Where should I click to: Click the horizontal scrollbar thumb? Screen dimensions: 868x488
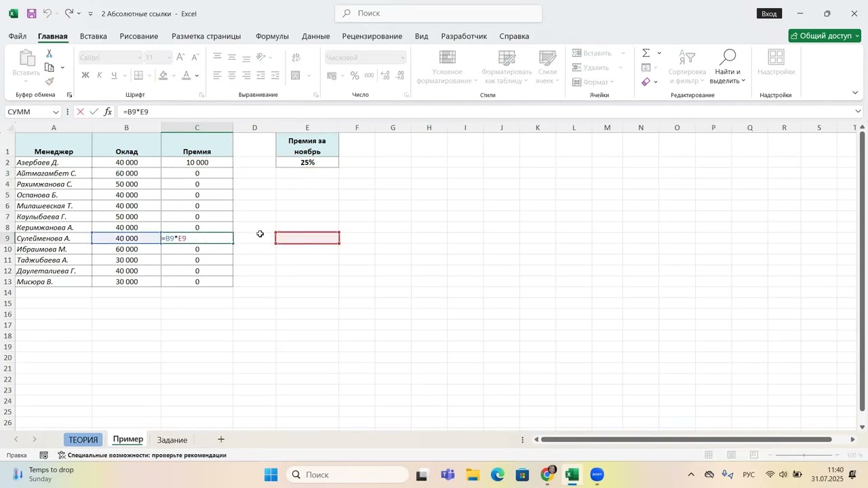[x=686, y=439]
